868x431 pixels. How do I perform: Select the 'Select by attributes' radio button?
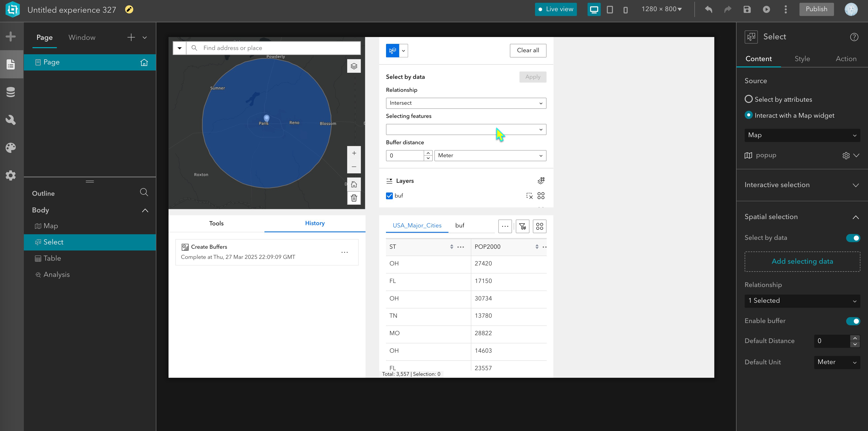coord(748,99)
